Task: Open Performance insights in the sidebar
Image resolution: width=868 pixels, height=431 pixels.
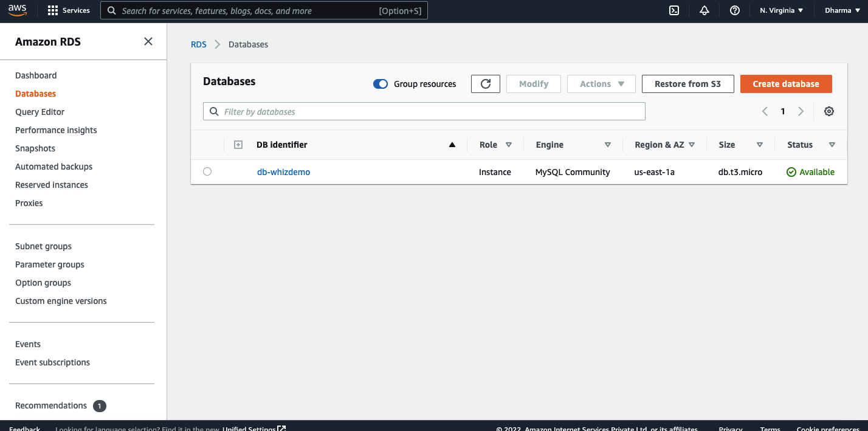Action: [x=56, y=130]
